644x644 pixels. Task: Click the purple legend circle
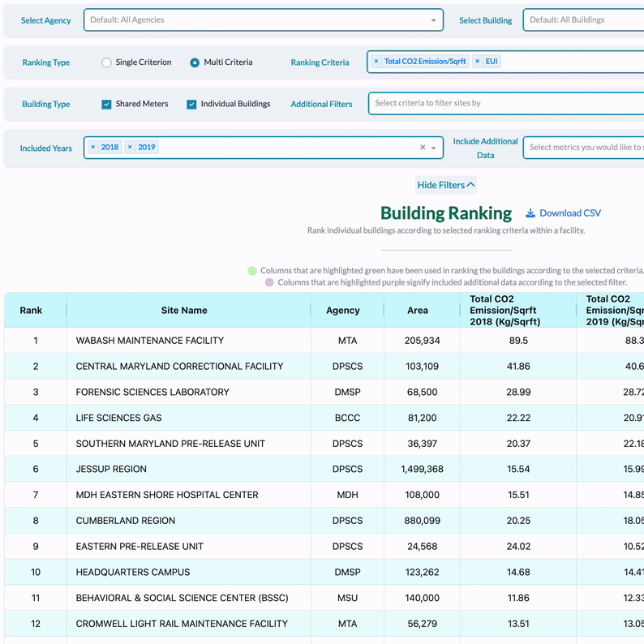[x=269, y=283]
